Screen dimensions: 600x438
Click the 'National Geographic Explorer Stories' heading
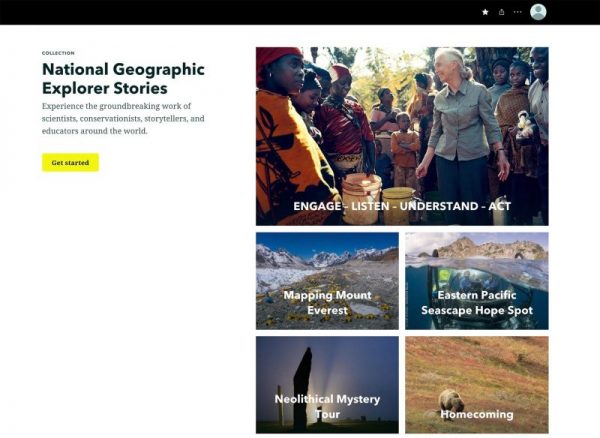[x=123, y=78]
